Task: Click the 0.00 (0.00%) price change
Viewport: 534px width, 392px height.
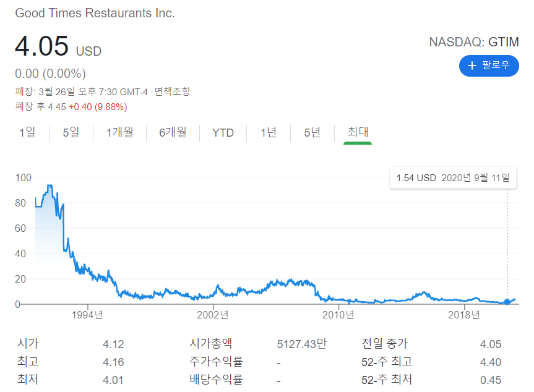Action: click(50, 74)
